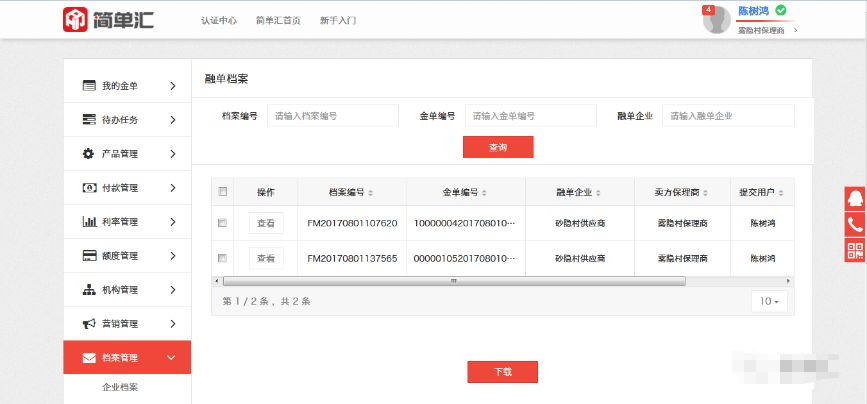The image size is (867, 404).
Task: Click the 产品管理 gear icon
Action: click(x=88, y=154)
